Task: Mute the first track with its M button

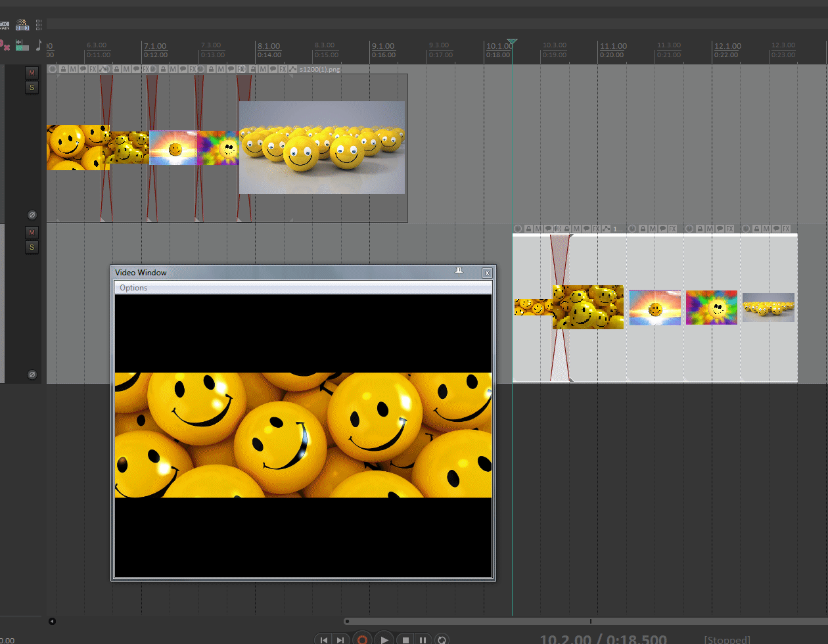Action: tap(32, 72)
